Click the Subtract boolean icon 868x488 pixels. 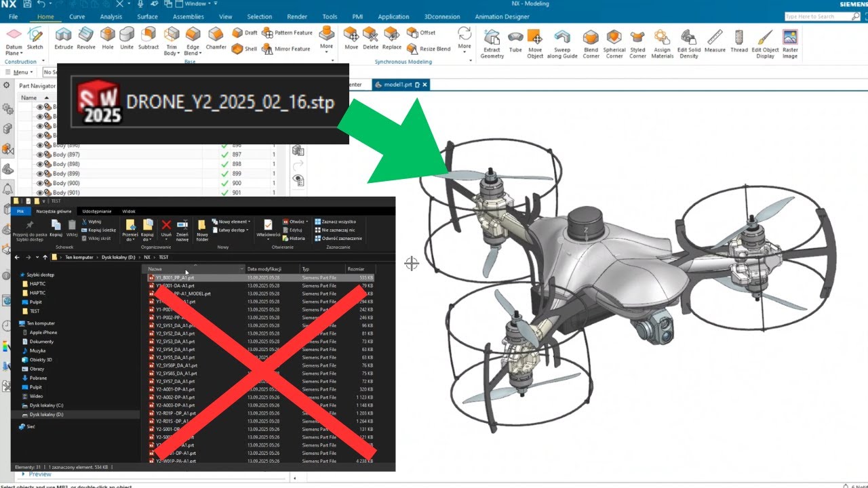pos(149,35)
